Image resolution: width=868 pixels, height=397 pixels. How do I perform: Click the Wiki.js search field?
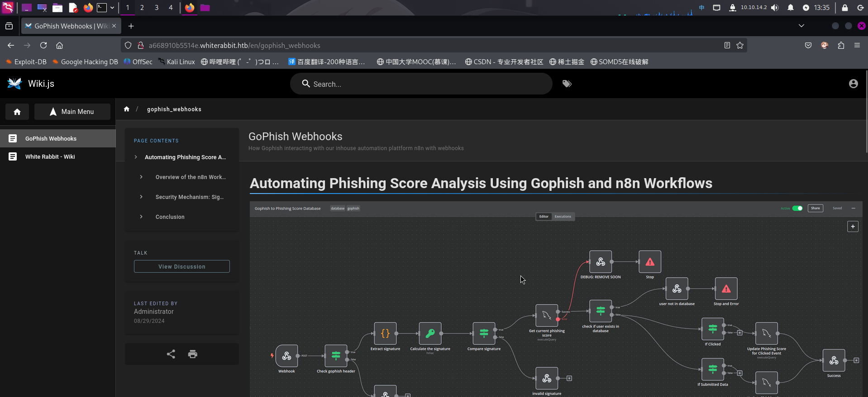pos(421,84)
